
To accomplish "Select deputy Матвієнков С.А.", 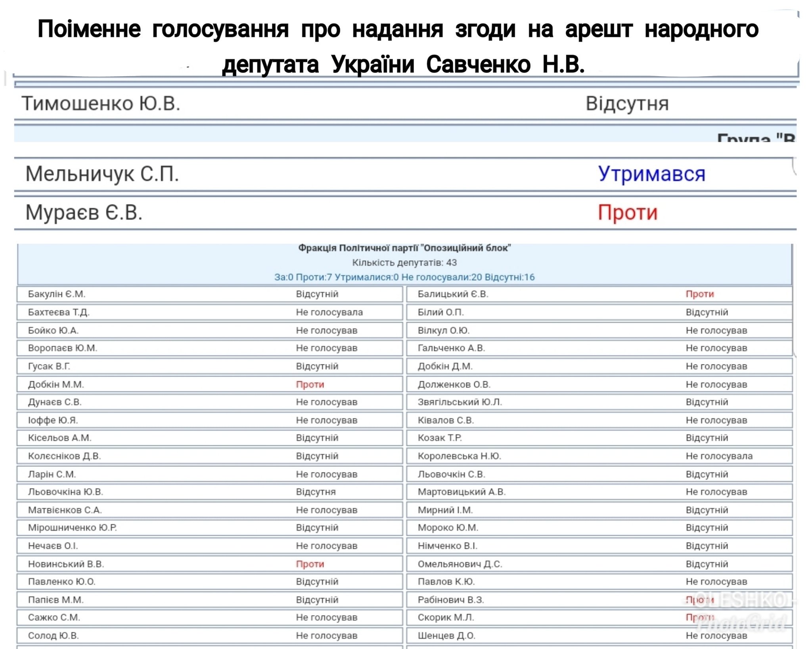I will [x=65, y=510].
